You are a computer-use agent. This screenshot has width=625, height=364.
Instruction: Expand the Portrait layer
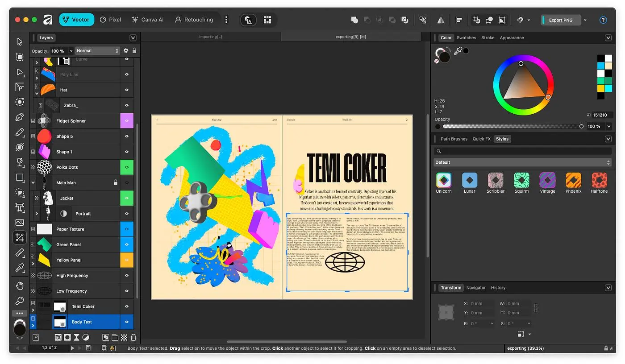point(37,214)
